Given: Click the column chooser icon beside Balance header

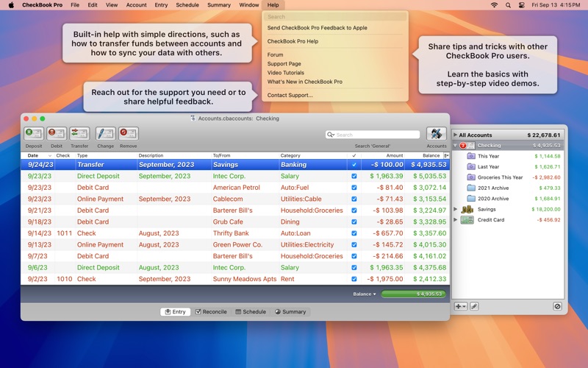Looking at the screenshot, I should 446,155.
